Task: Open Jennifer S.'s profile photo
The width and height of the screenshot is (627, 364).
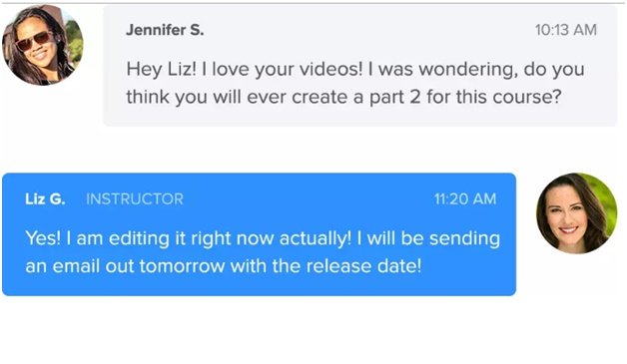Action: point(43,45)
